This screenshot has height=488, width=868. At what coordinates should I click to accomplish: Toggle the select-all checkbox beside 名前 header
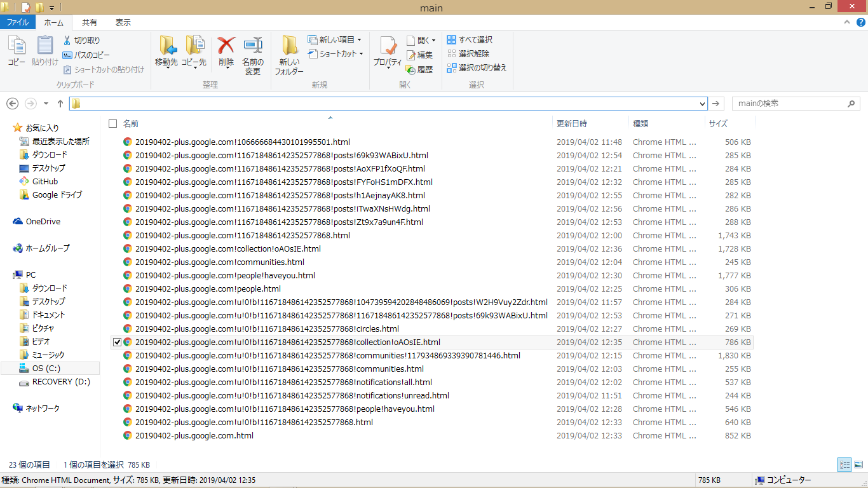[x=113, y=123]
